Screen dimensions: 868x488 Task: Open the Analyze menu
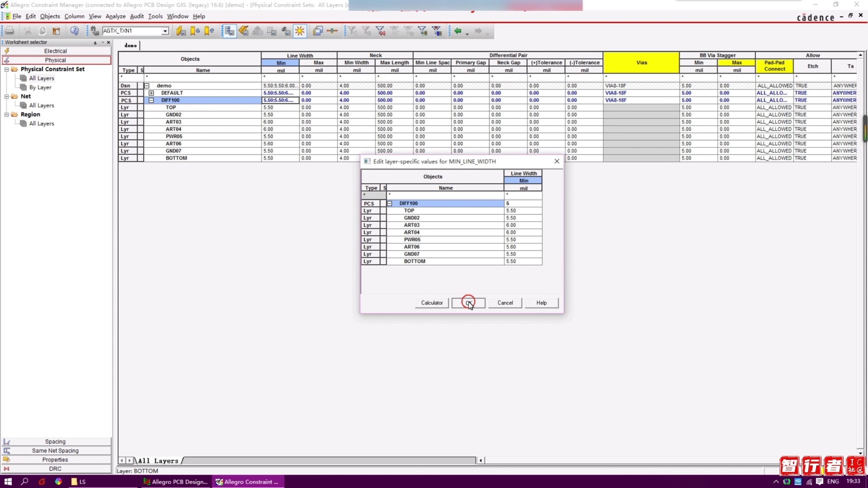point(115,16)
